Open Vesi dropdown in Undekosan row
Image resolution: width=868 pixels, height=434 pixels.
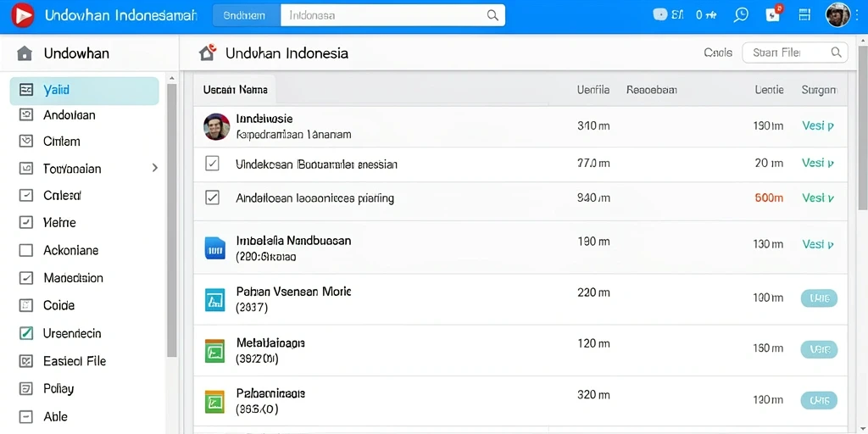coord(818,163)
